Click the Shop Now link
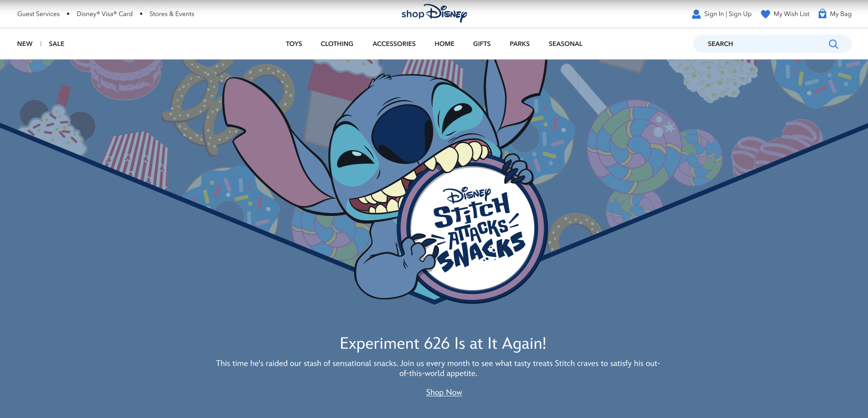 point(444,392)
